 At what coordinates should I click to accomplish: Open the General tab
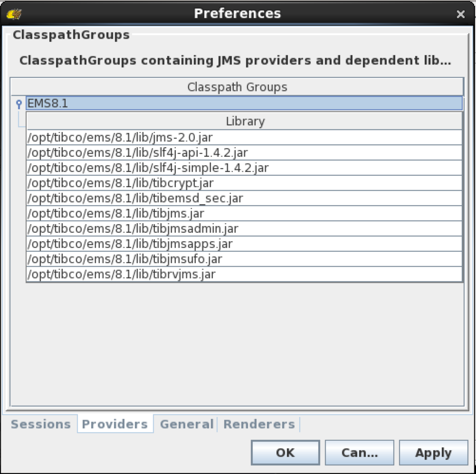click(x=186, y=424)
